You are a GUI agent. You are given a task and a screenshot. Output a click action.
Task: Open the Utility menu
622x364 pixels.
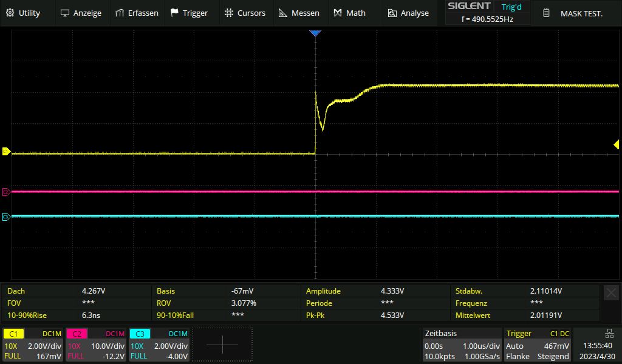[23, 13]
